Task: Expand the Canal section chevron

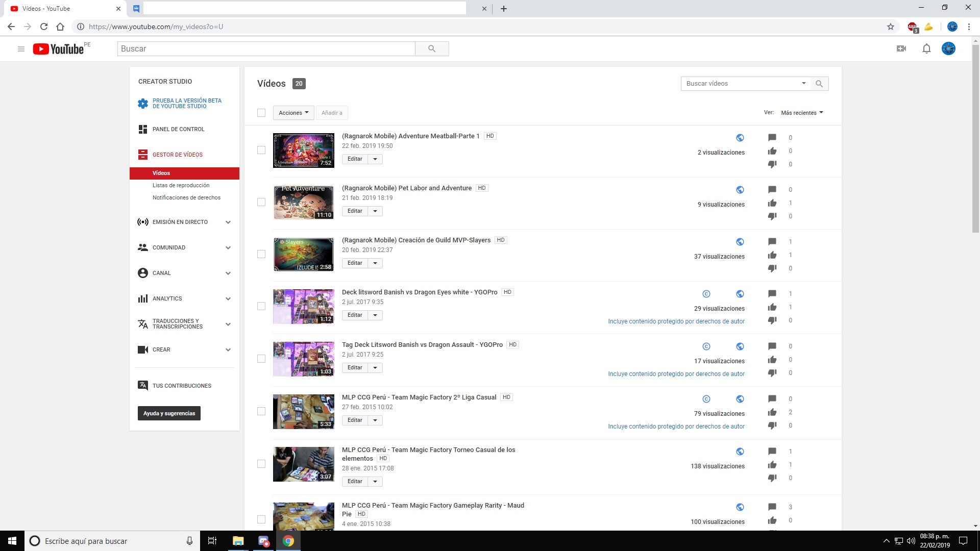Action: [228, 273]
